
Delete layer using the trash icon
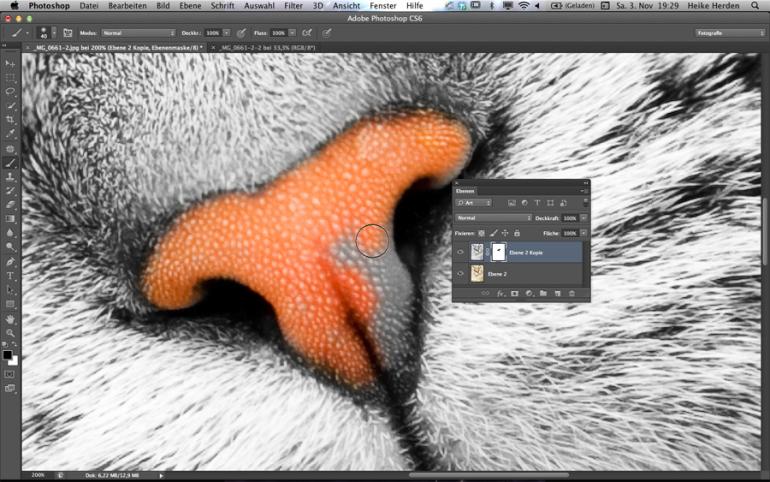point(571,293)
